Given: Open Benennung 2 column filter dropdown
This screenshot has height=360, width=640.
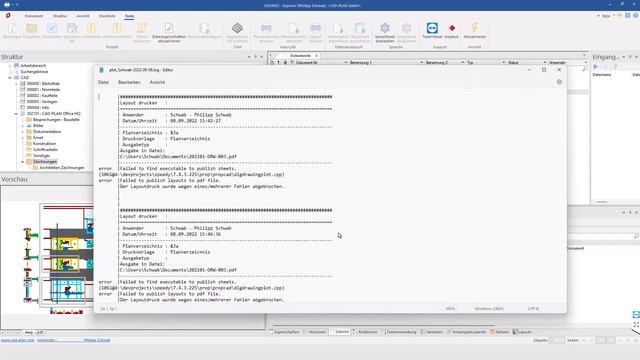Looking at the screenshot, I should pyautogui.click(x=462, y=62).
